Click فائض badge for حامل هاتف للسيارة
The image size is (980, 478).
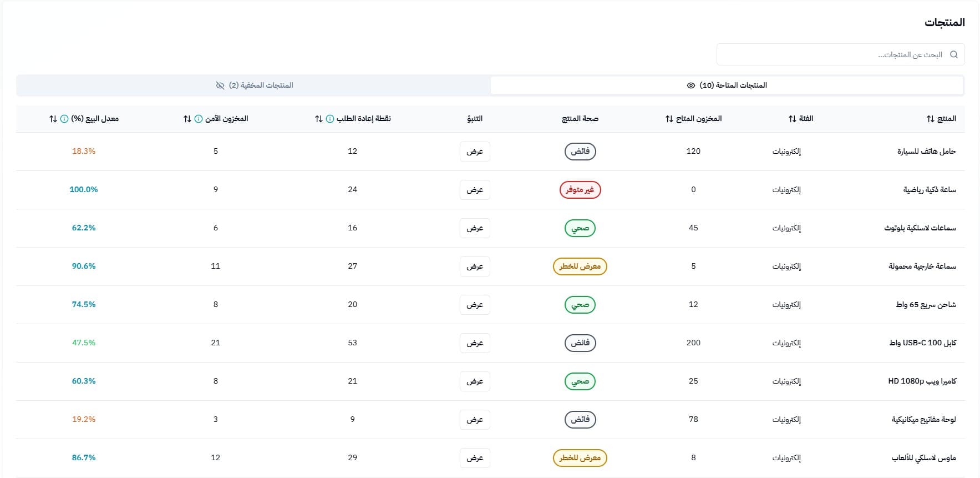(x=580, y=152)
